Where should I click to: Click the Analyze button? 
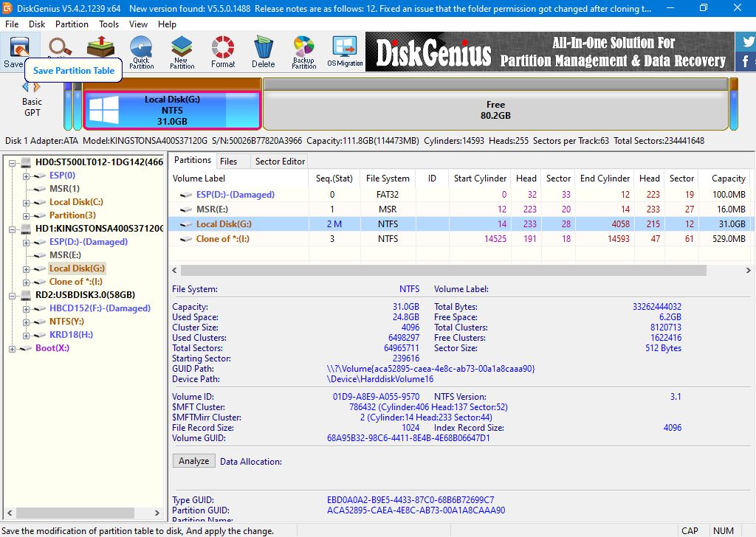coord(194,461)
